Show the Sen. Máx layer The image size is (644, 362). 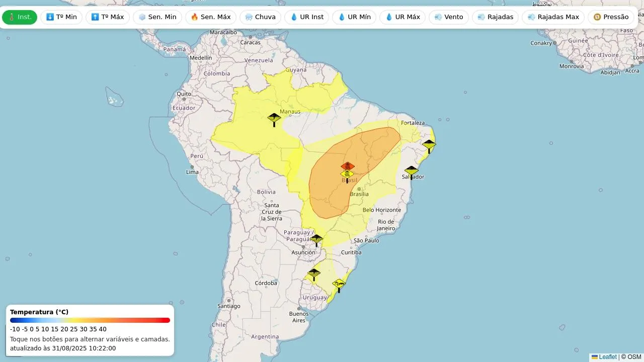click(x=211, y=17)
